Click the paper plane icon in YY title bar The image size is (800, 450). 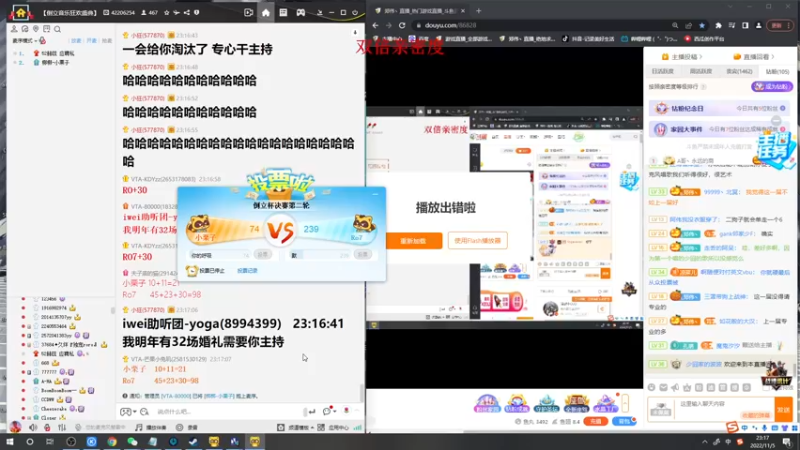point(177,13)
